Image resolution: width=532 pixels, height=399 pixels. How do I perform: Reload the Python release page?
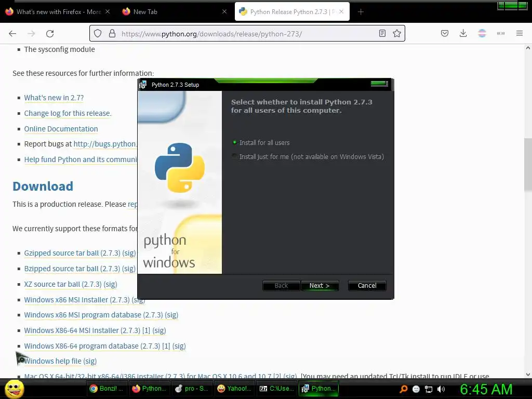point(50,34)
